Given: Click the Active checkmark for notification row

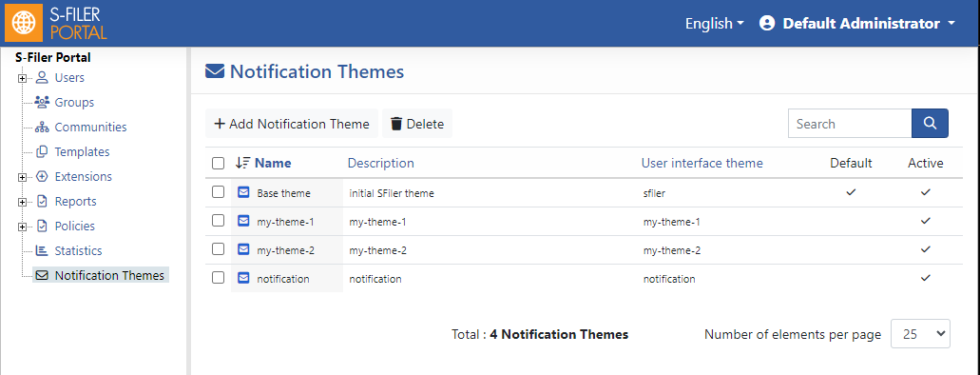Looking at the screenshot, I should coord(926,278).
